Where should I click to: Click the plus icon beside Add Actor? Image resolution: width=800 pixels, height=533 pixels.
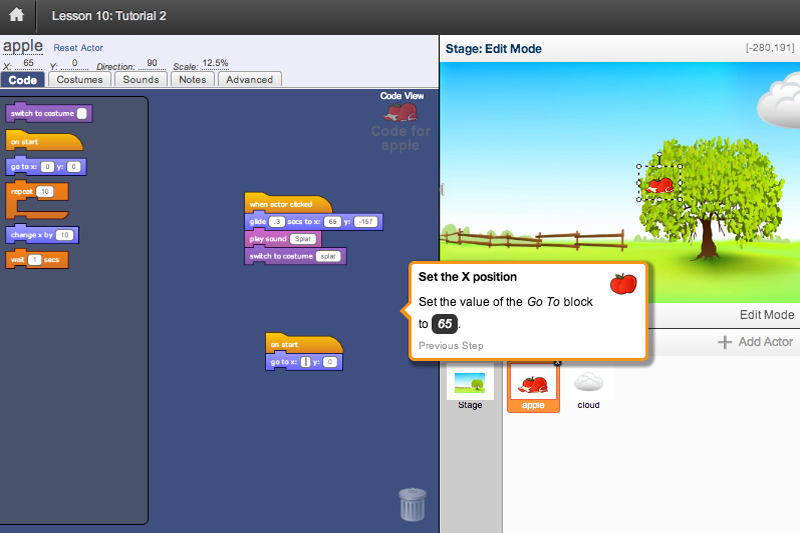point(725,342)
